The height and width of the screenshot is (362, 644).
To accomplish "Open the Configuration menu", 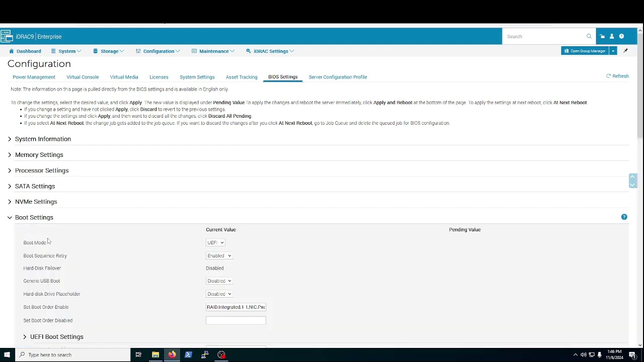I will [x=157, y=51].
